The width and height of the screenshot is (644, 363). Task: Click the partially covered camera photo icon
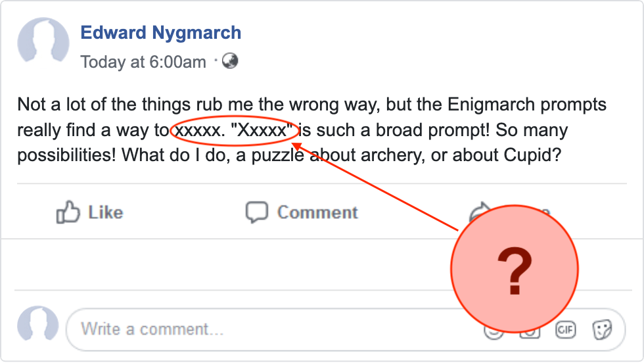pyautogui.click(x=529, y=333)
